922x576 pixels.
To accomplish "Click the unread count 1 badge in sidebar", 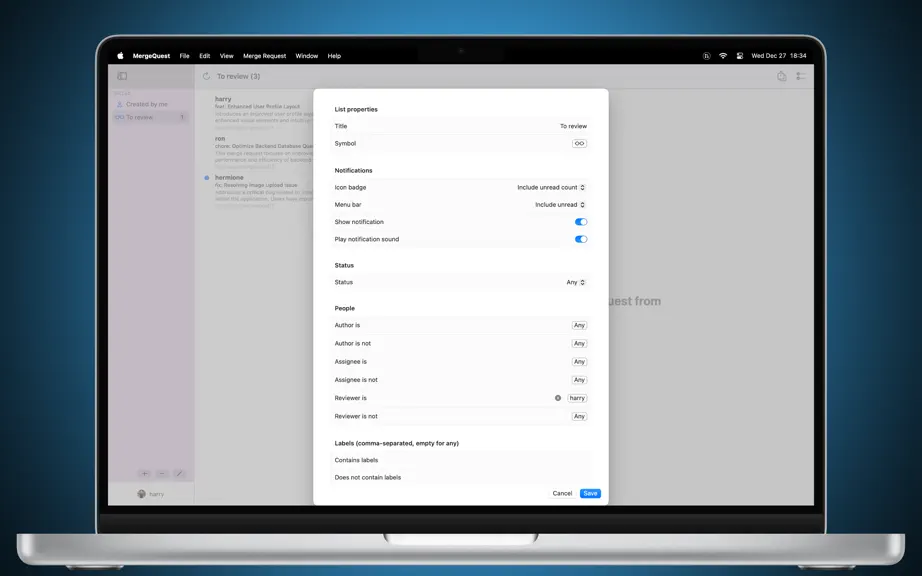I will (x=182, y=117).
